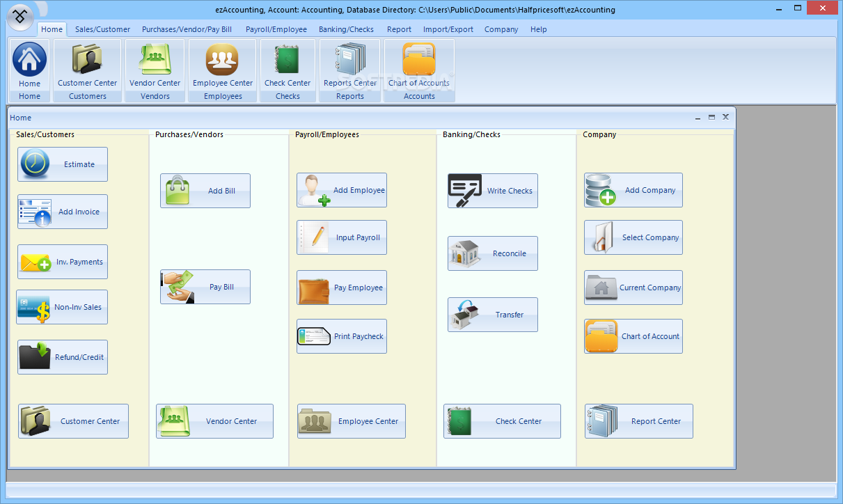Close the ezAccounting main window

click(821, 8)
